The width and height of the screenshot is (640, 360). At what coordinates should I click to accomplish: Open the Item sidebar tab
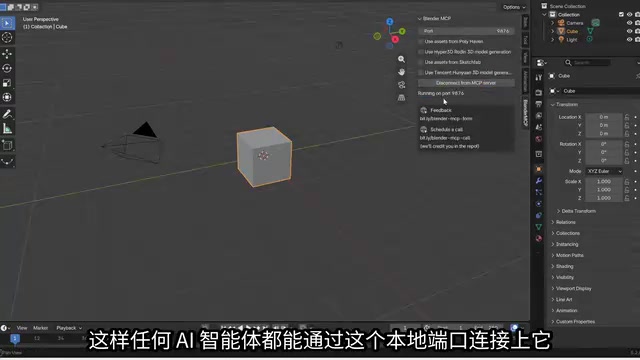(x=525, y=22)
